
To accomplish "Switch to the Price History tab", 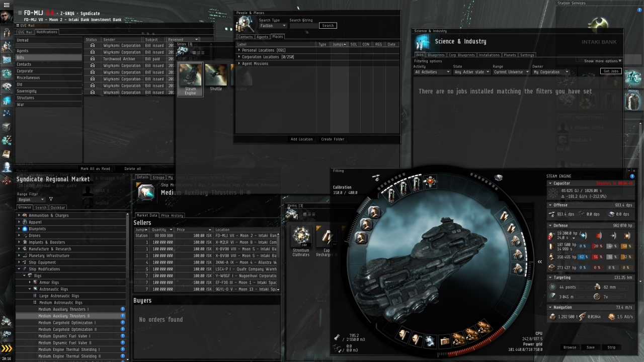I will point(172,216).
